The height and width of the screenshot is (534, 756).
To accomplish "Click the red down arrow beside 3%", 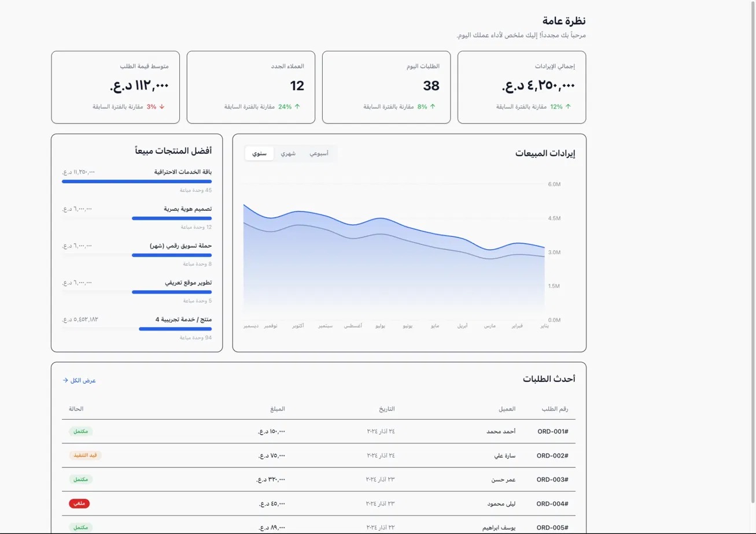I will pyautogui.click(x=162, y=107).
